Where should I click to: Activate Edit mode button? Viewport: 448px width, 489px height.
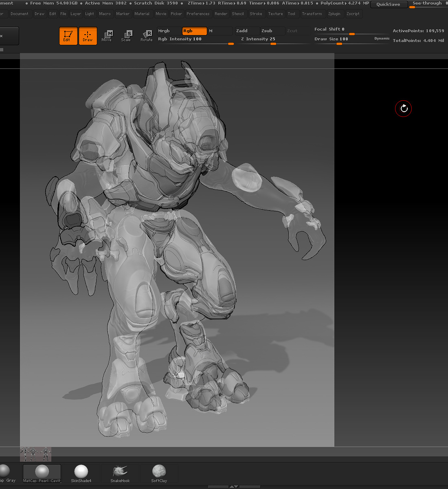[68, 36]
